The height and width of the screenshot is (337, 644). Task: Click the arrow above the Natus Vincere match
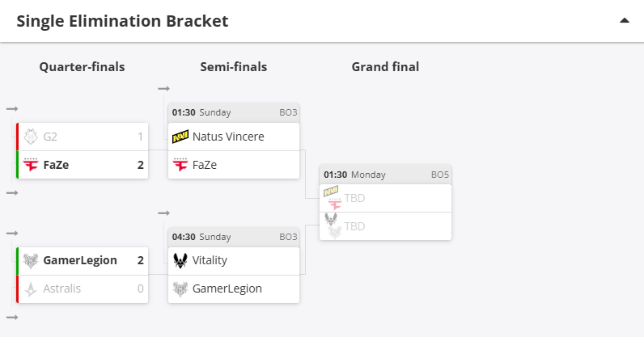pyautogui.click(x=164, y=89)
